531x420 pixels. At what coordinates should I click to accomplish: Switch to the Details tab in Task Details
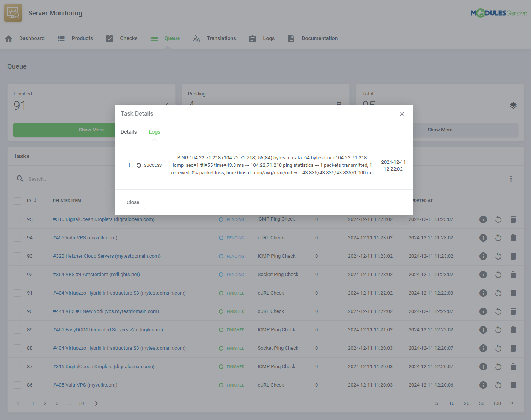[129, 132]
